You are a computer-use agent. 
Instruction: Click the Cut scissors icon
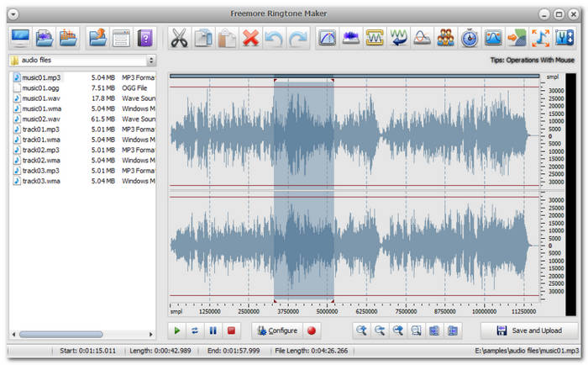(x=179, y=38)
